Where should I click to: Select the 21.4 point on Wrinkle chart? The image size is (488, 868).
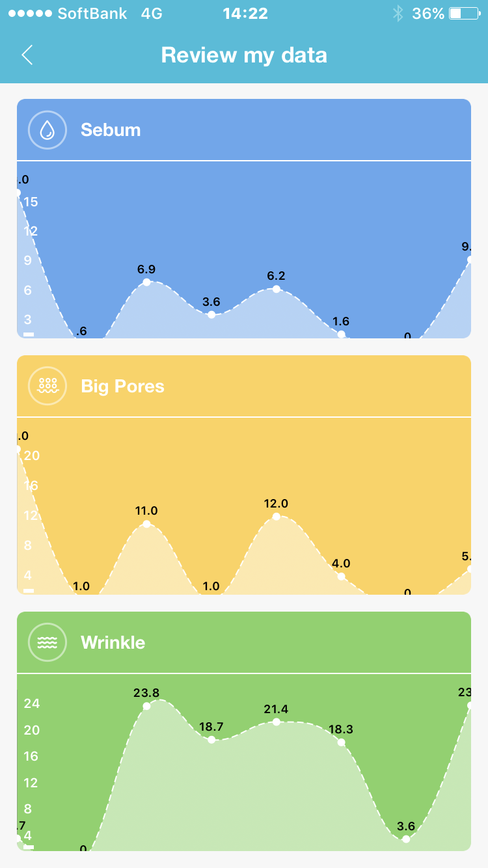[276, 722]
